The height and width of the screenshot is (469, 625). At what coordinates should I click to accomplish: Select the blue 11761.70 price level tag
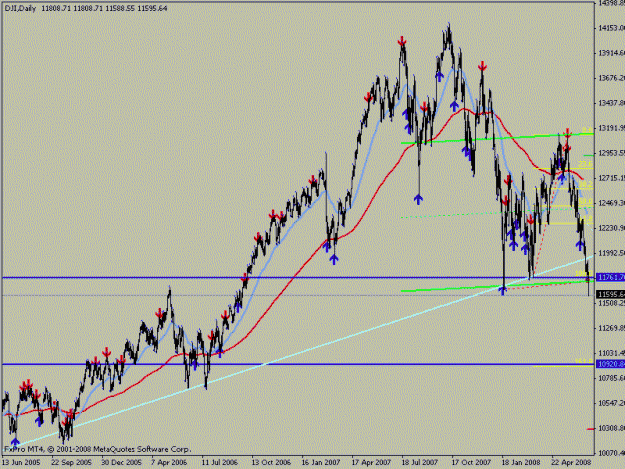[610, 277]
